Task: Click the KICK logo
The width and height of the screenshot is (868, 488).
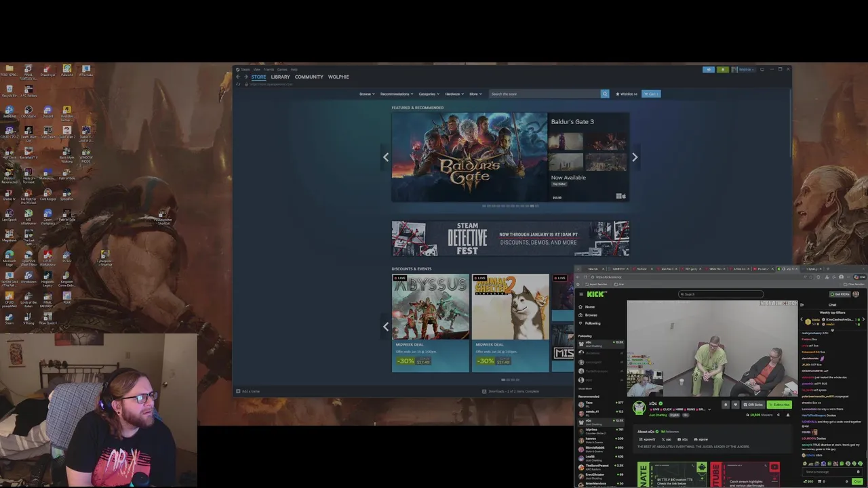Action: [x=596, y=294]
